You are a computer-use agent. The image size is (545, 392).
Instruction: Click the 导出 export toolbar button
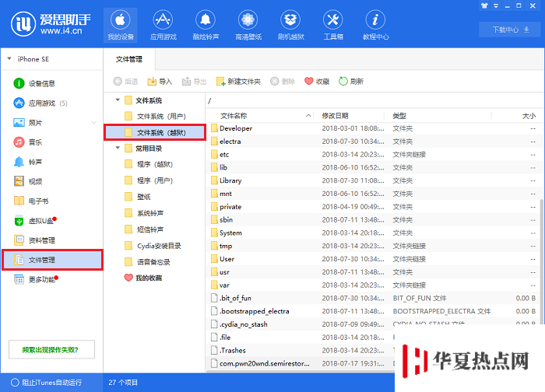194,81
